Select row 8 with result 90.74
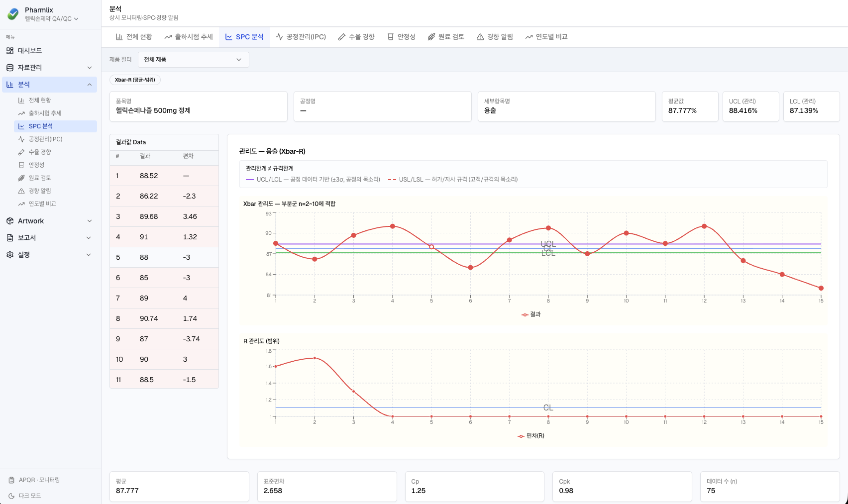The image size is (848, 504). 164,318
